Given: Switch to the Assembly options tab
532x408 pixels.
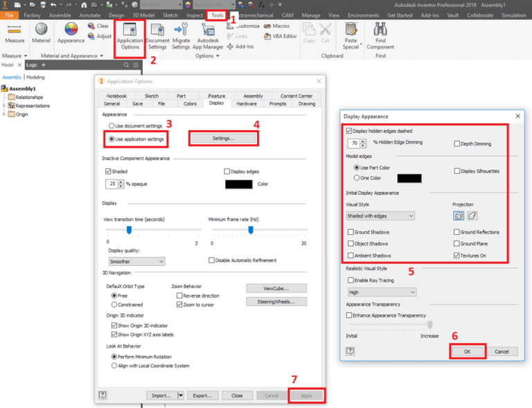Looking at the screenshot, I should point(253,96).
